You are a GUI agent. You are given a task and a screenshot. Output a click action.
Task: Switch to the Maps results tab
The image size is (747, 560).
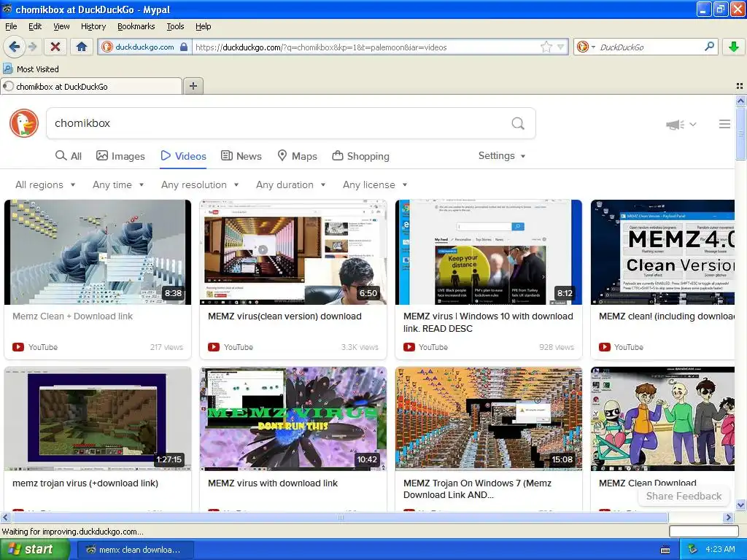(x=298, y=156)
